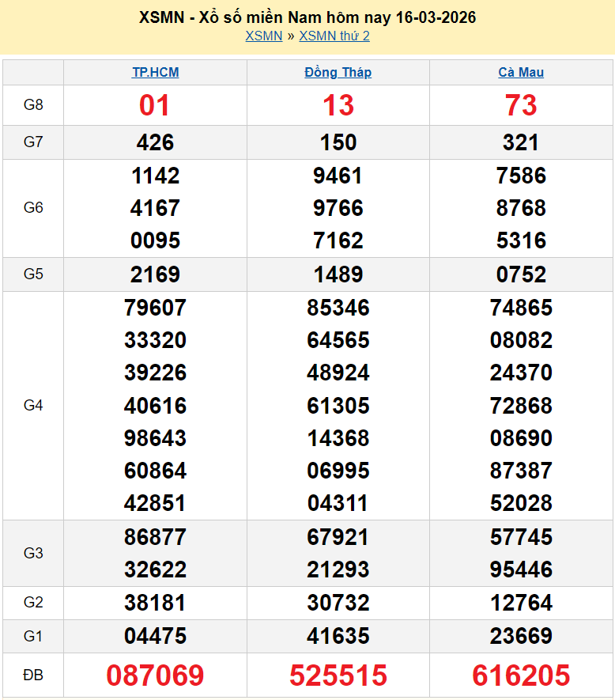The image size is (615, 700).
Task: Open the XSMN breadcrumb link
Action: (263, 36)
